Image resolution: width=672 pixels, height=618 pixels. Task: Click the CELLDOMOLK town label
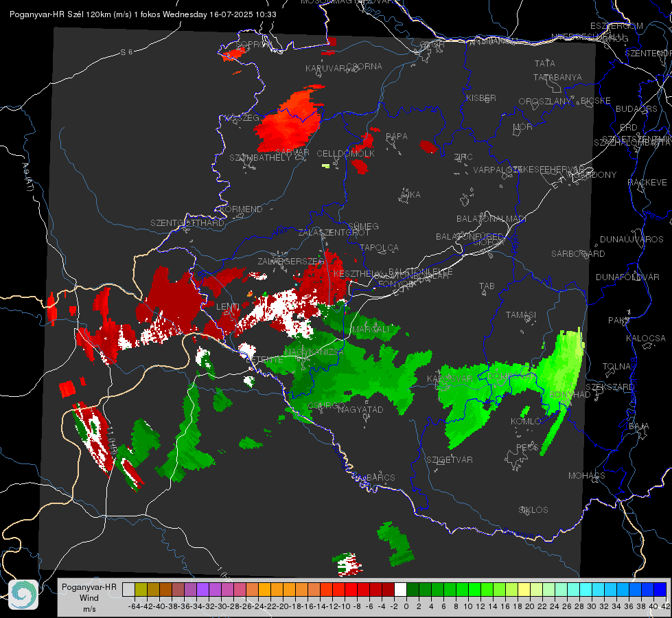[345, 153]
